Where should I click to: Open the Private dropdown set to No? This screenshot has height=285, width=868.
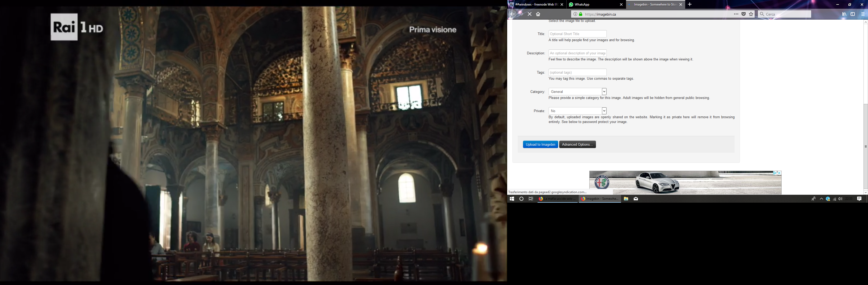[x=577, y=111]
